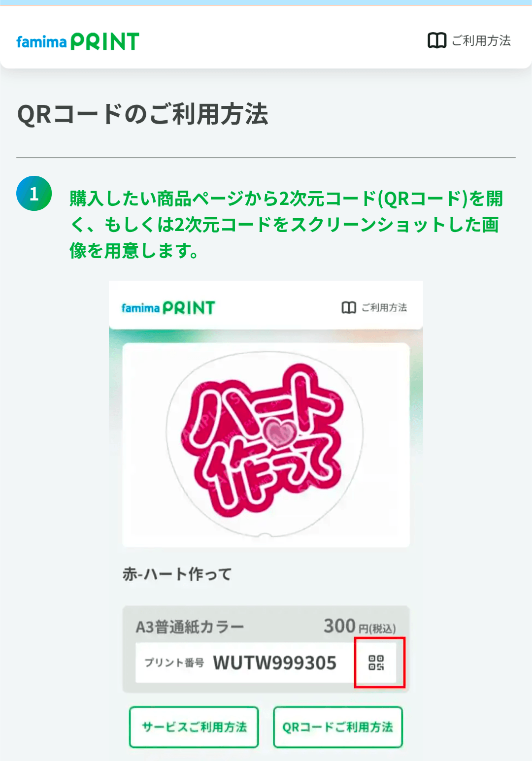Click famima PRINT logo inside the sample screenshot
The height and width of the screenshot is (761, 532).
[168, 308]
